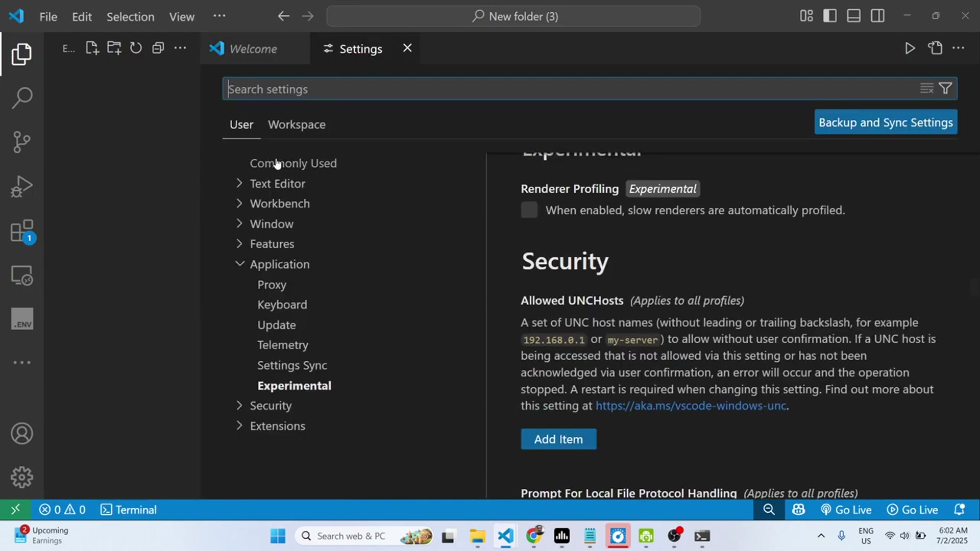
Task: Open the Manage gear menu
Action: click(x=21, y=478)
